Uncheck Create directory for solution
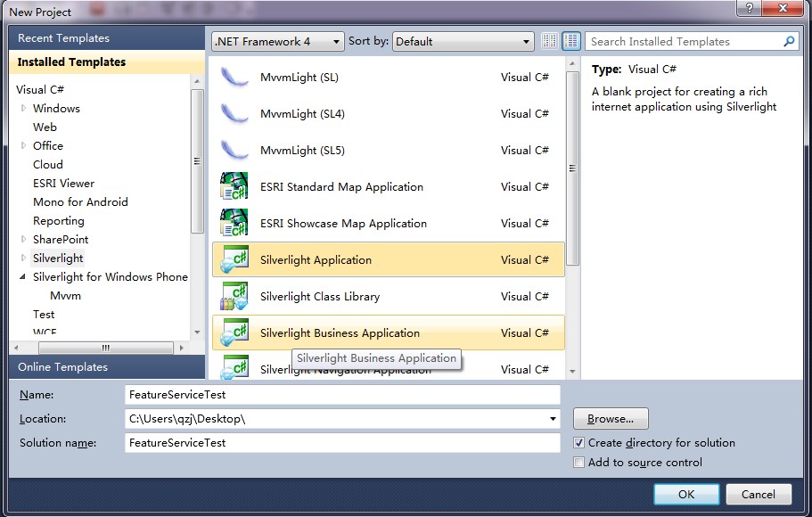Viewport: 812px width, 517px height. click(579, 443)
